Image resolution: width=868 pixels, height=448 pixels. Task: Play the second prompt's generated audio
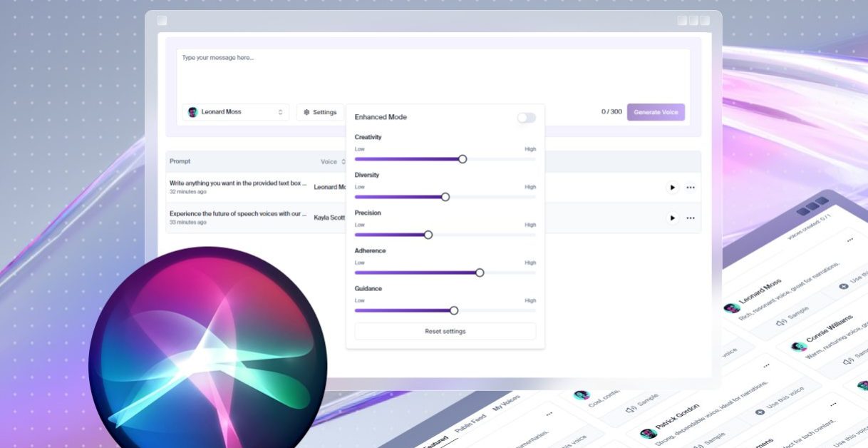pyautogui.click(x=672, y=218)
